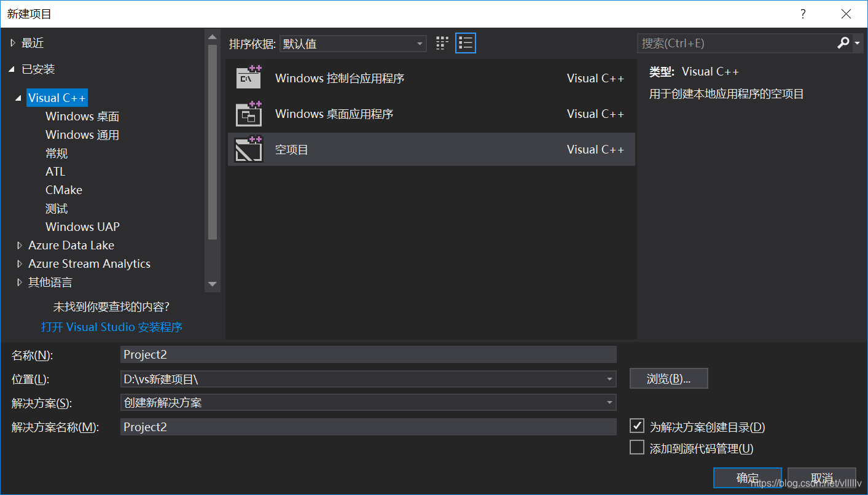Click the 取消 button
The image size is (868, 495).
point(822,478)
